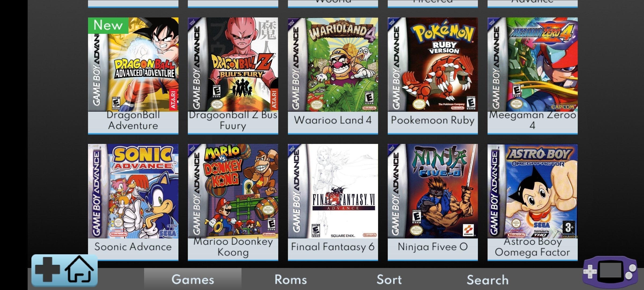Launch Astro Boy Omega Factor

(533, 191)
